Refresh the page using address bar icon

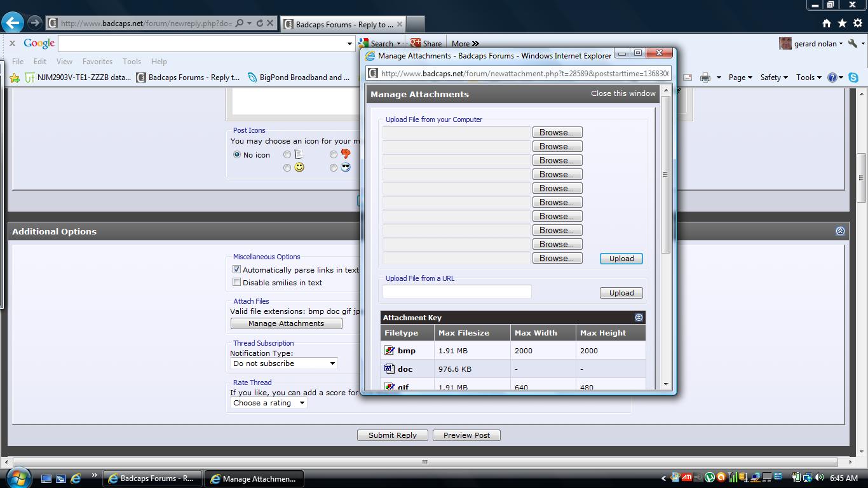pos(259,24)
